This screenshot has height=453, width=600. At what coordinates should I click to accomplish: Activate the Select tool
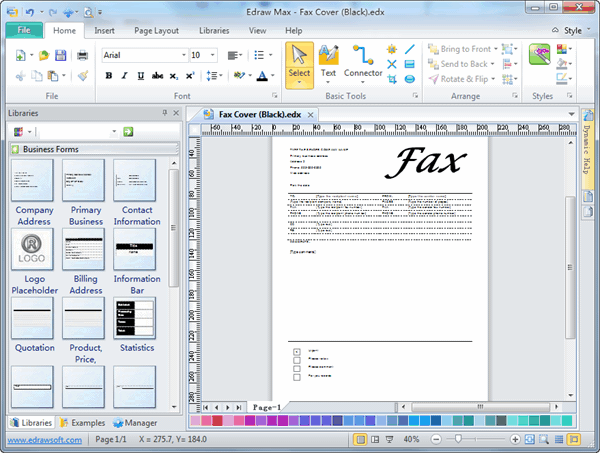(299, 65)
